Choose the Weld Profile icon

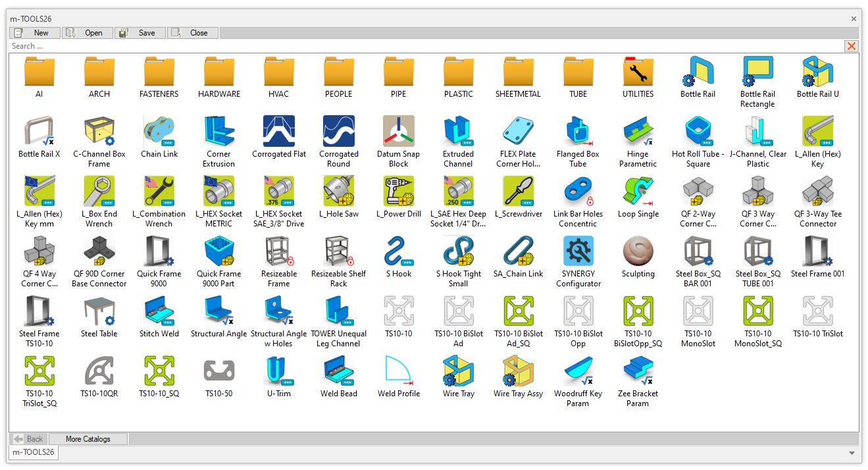(398, 371)
